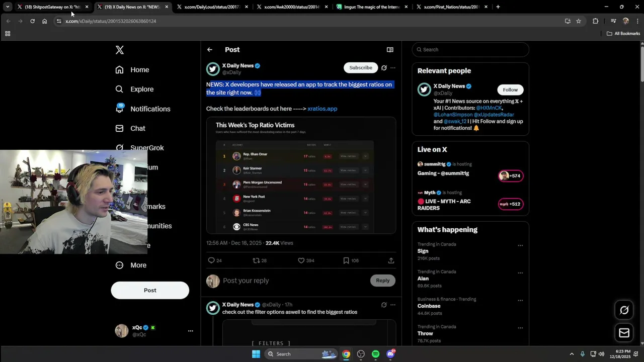
Task: Click the browser home button
Action: point(44,21)
